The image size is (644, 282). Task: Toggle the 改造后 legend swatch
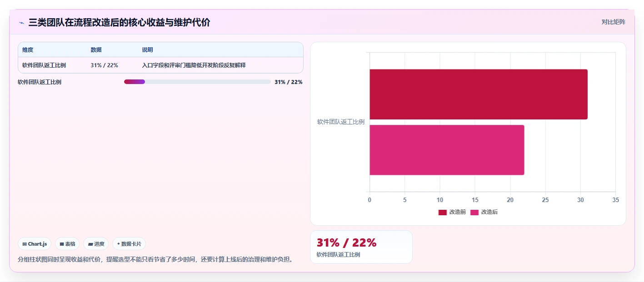click(x=474, y=213)
